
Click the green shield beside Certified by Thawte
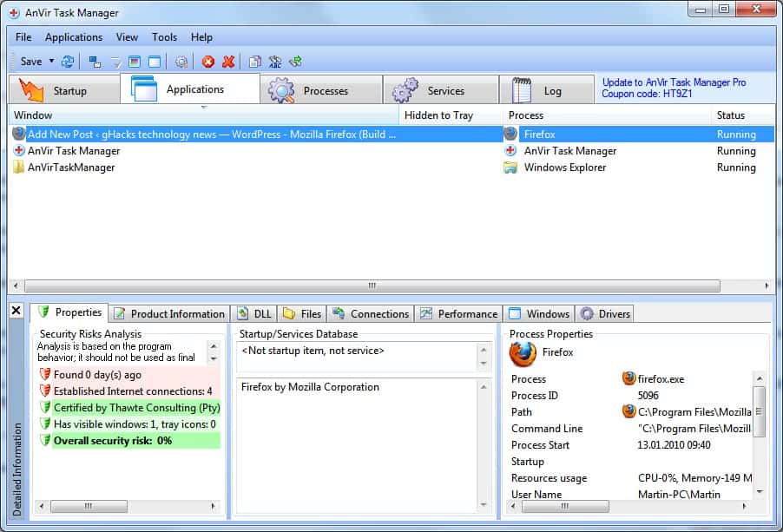coord(45,407)
